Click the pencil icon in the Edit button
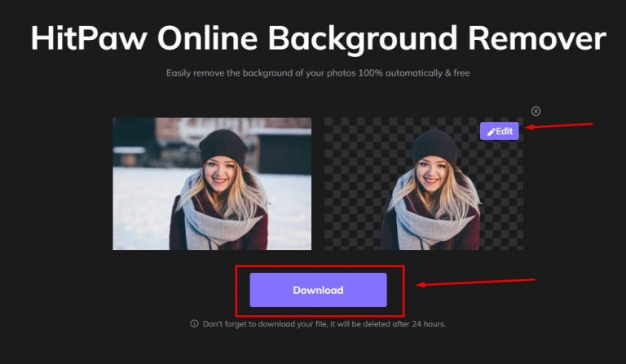 tap(491, 132)
